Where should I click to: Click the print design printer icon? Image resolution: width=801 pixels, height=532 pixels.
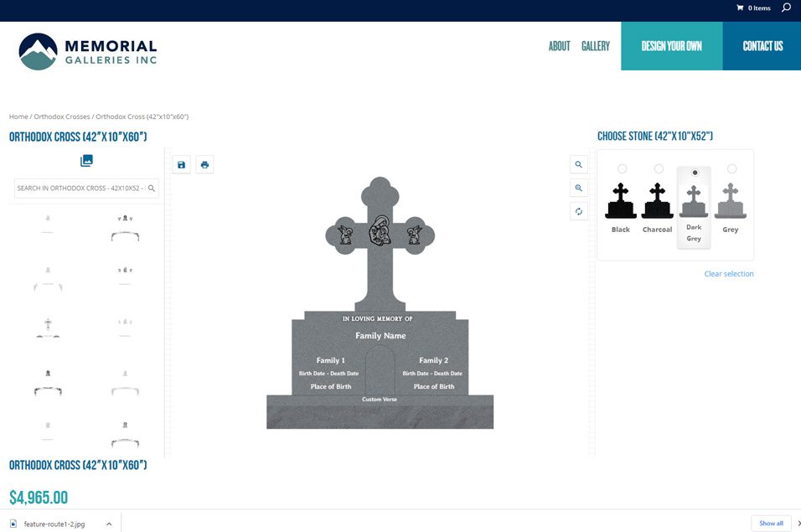click(x=204, y=165)
